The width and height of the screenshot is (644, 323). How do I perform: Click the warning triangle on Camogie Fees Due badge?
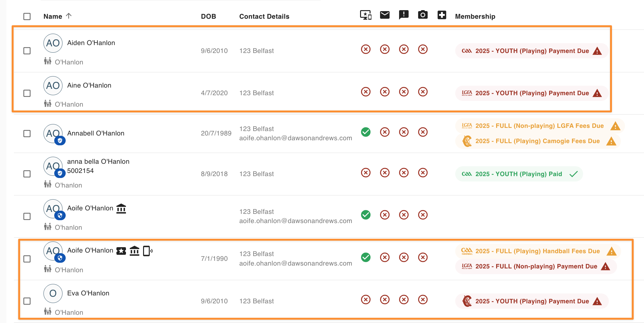click(x=611, y=141)
